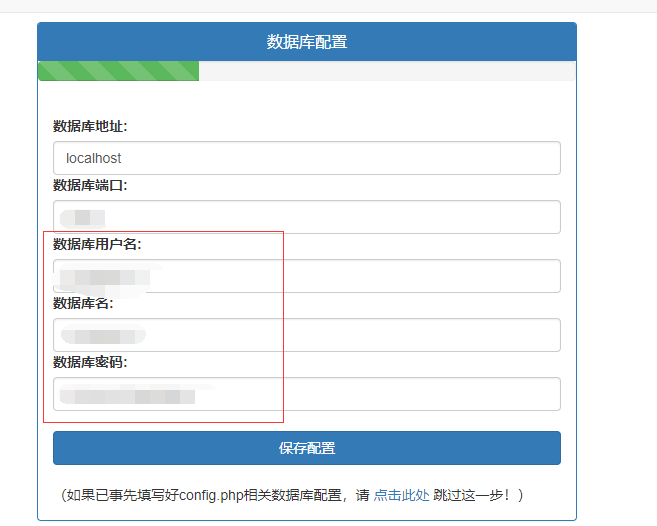Click the top edge of red highlight box
657x526 pixels.
(164, 232)
